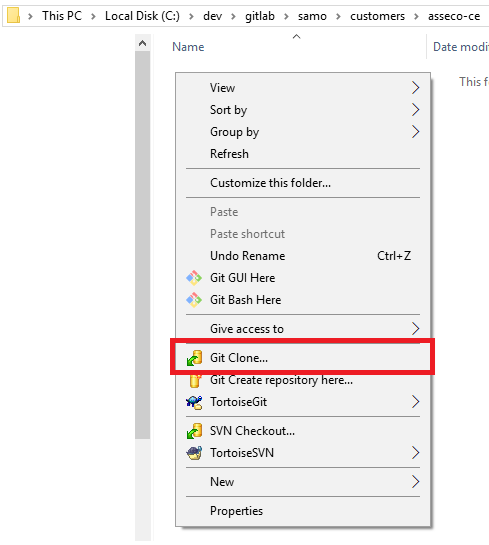The image size is (489, 545).
Task: Go to gitlab folder in breadcrumb
Action: [260, 16]
